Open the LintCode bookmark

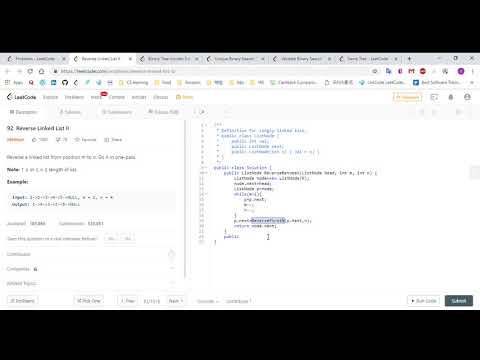(382, 82)
